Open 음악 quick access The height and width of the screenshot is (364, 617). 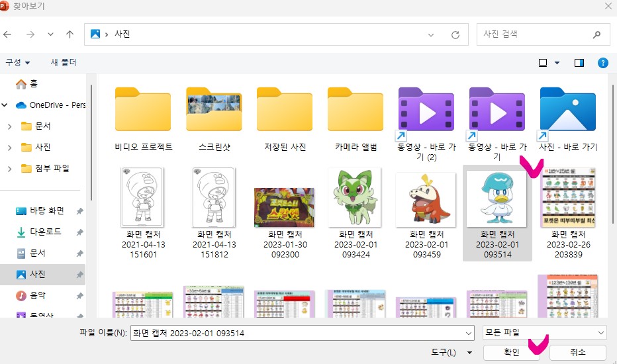pyautogui.click(x=30, y=296)
